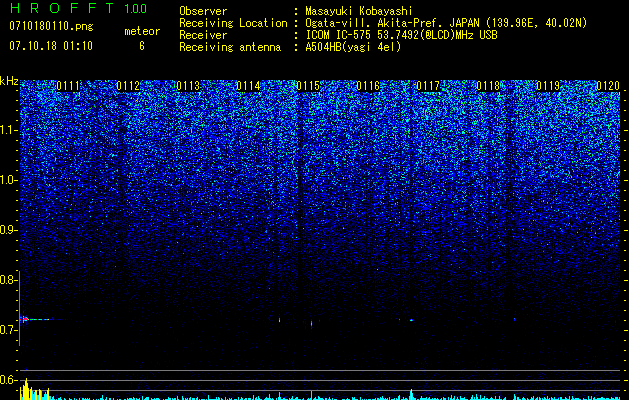Click the 0111 time marker

click(x=68, y=86)
